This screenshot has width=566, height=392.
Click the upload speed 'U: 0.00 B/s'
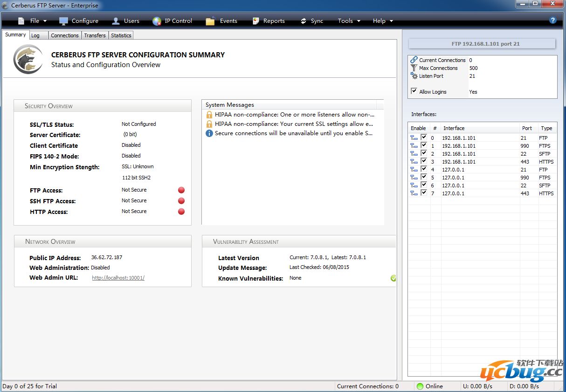point(478,386)
